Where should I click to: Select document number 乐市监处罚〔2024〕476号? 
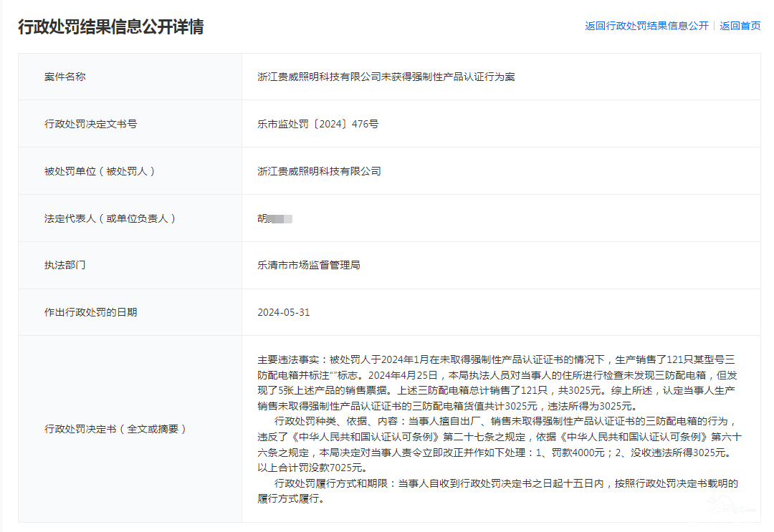318,125
